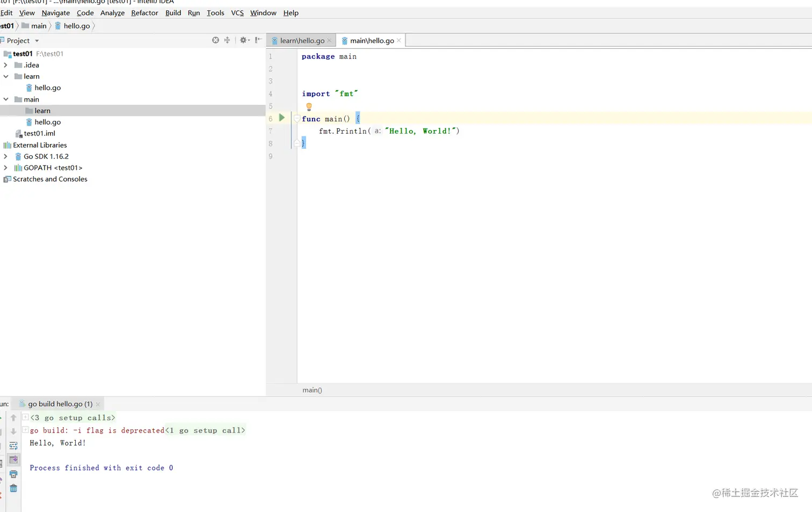Open the Build menu

(173, 13)
